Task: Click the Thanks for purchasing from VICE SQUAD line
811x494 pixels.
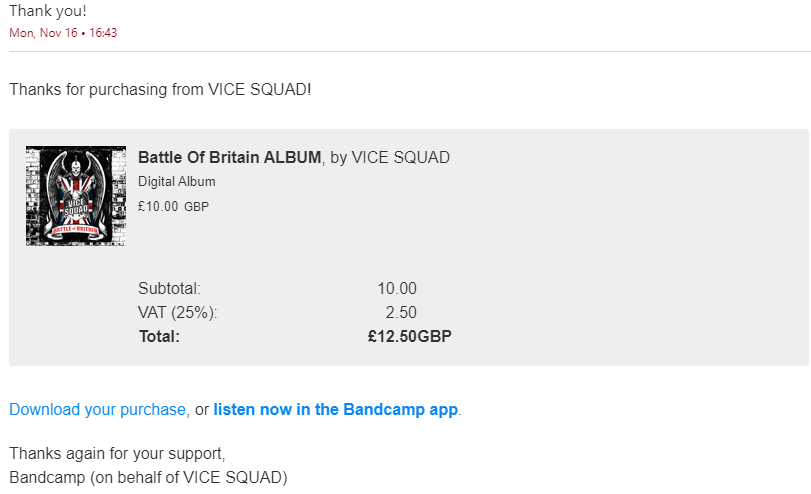Action: 160,89
